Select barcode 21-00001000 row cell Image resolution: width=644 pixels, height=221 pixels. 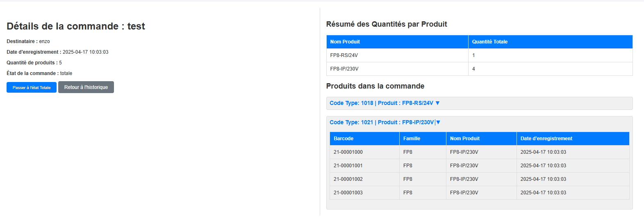point(348,152)
